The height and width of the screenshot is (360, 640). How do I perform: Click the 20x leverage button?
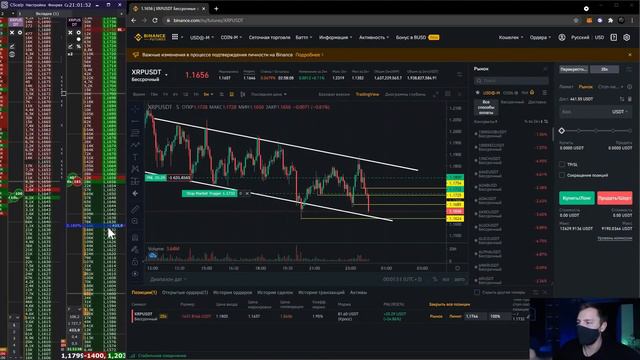[x=604, y=69]
